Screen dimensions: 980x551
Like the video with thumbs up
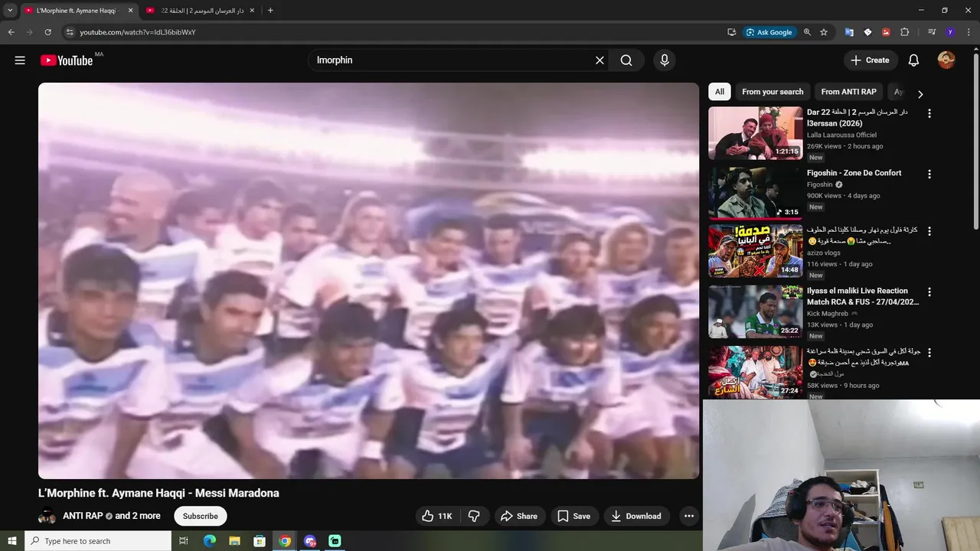(x=436, y=516)
